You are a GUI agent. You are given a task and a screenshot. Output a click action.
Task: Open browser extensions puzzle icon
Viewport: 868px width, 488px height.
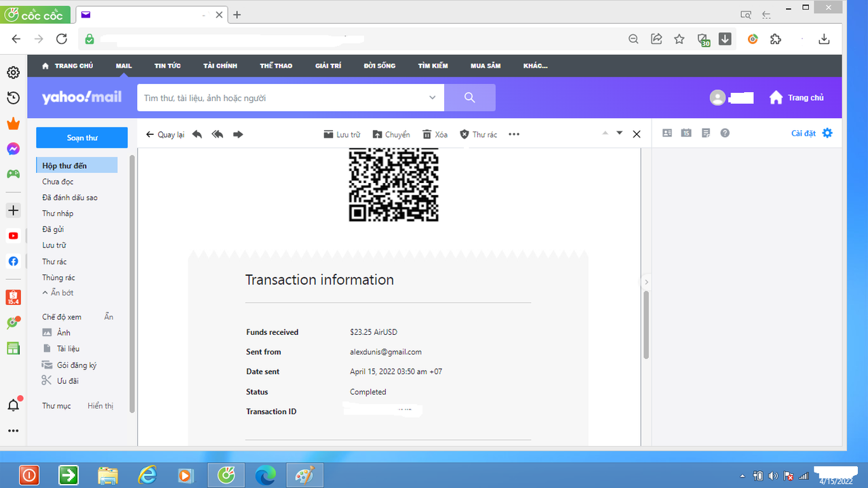click(776, 39)
